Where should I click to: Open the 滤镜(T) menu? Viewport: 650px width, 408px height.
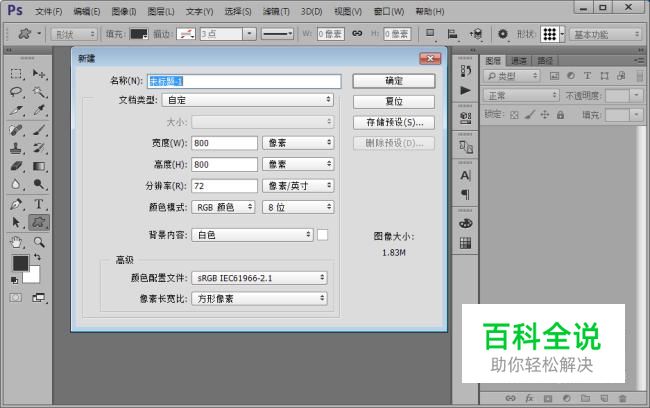point(276,12)
